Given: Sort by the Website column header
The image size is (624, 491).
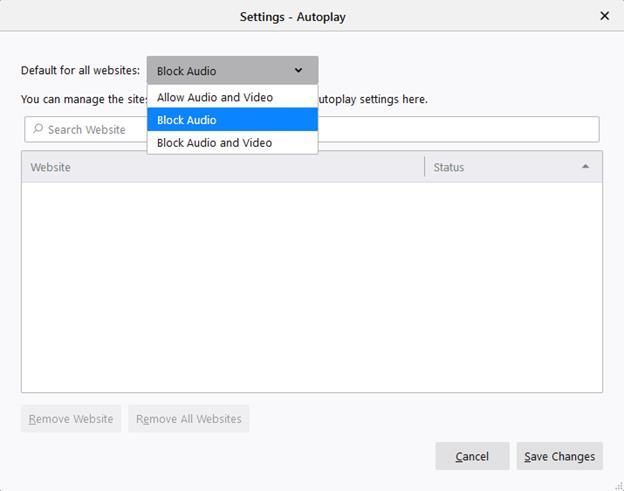Looking at the screenshot, I should (x=222, y=167).
